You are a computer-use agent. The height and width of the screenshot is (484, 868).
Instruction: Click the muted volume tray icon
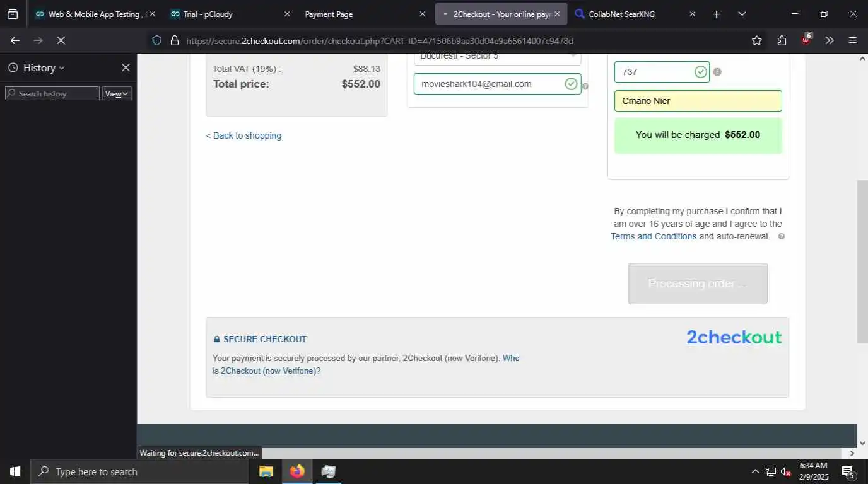[x=786, y=471]
